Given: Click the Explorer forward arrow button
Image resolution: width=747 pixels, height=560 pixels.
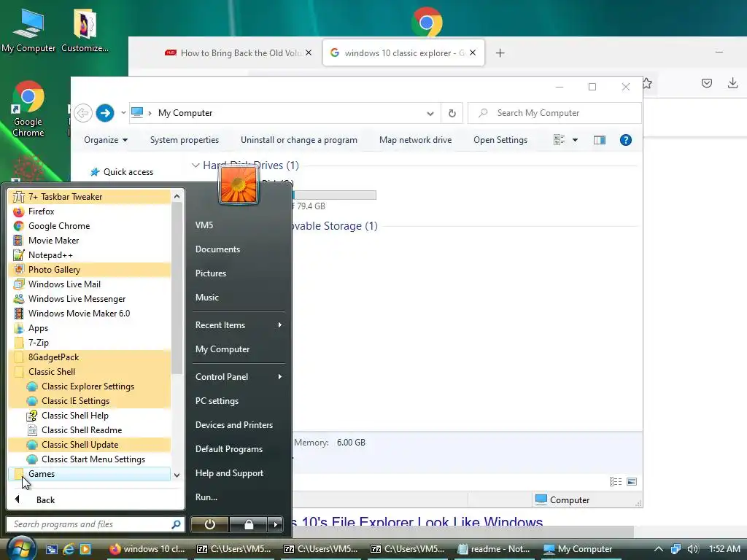Looking at the screenshot, I should pyautogui.click(x=105, y=113).
